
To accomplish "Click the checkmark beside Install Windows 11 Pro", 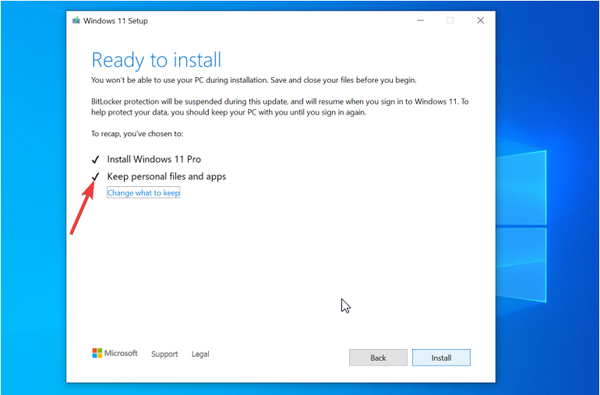I will point(95,159).
